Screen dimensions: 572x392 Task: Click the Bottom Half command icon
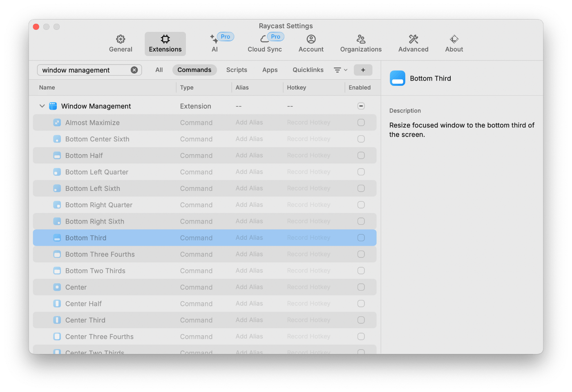pos(57,155)
